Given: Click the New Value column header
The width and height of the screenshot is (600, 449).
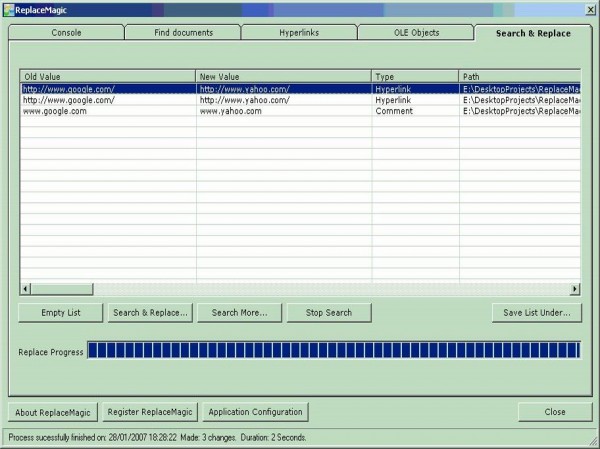Looking at the screenshot, I should [283, 76].
